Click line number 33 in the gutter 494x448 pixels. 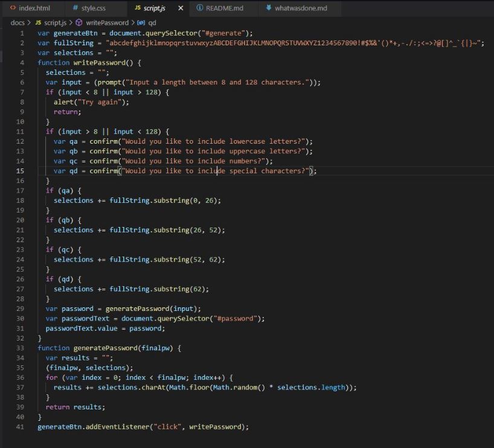[x=20, y=348]
